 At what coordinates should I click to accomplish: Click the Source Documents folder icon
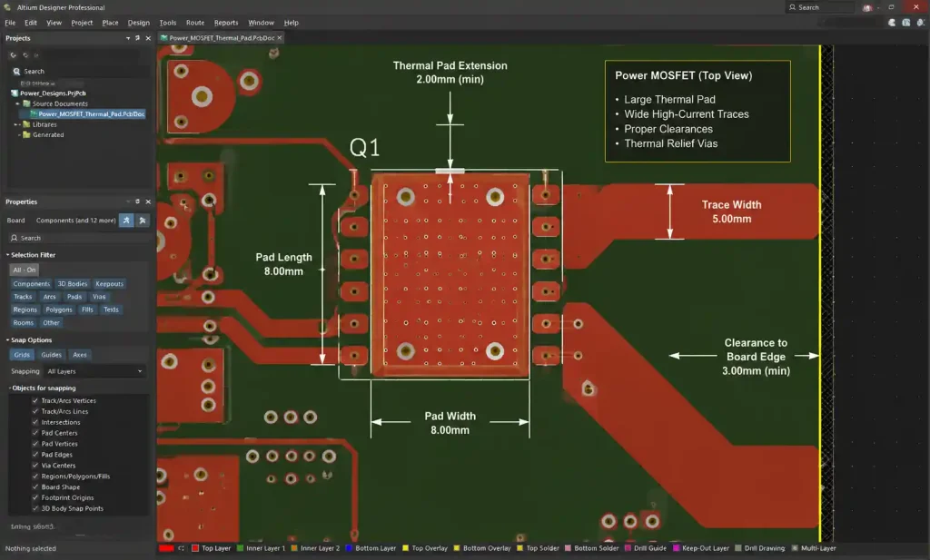point(26,103)
